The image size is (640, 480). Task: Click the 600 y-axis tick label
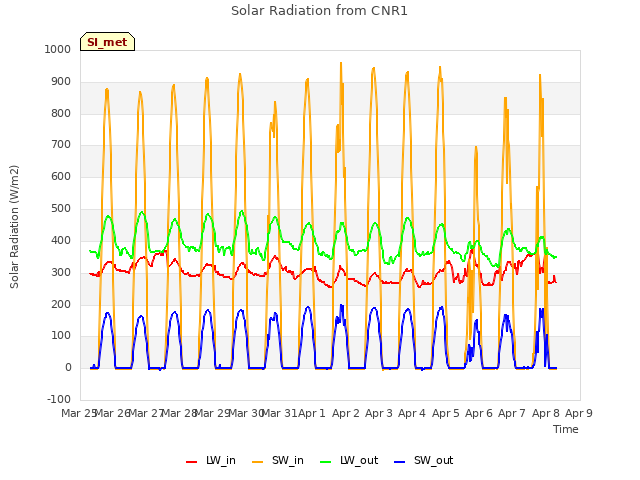61,176
